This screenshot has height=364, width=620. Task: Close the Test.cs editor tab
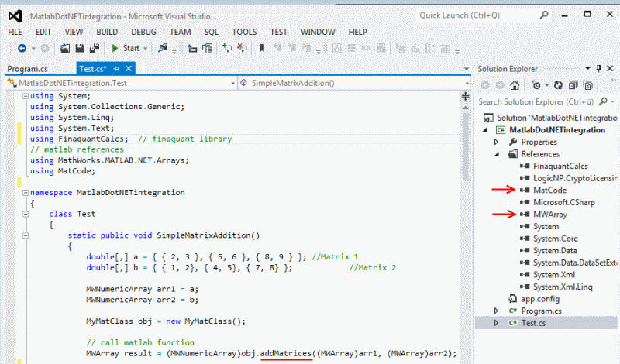tap(129, 69)
